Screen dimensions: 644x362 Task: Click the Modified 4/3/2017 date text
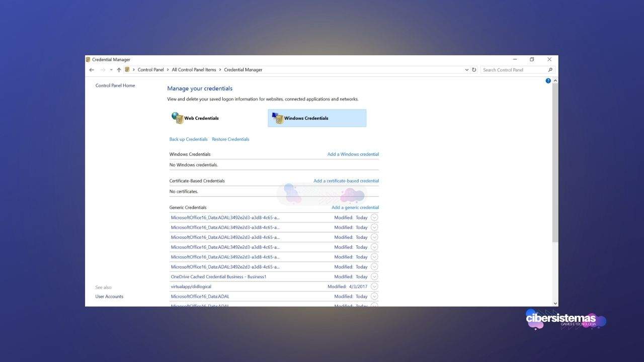(348, 287)
